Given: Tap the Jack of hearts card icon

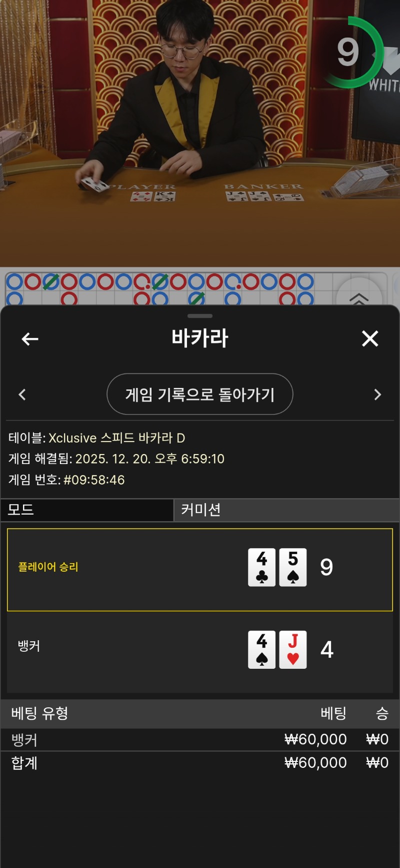Looking at the screenshot, I should point(293,650).
